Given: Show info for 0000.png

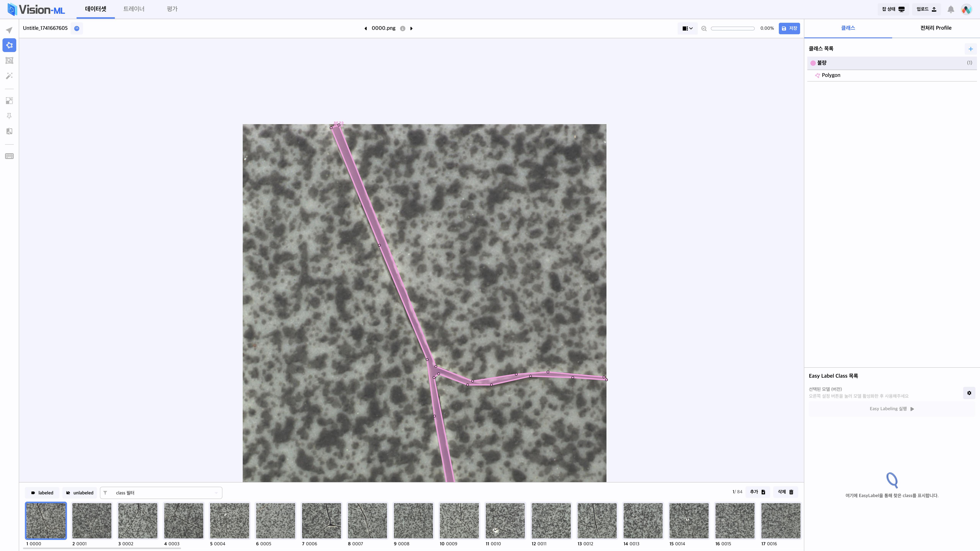Looking at the screenshot, I should pos(403,29).
